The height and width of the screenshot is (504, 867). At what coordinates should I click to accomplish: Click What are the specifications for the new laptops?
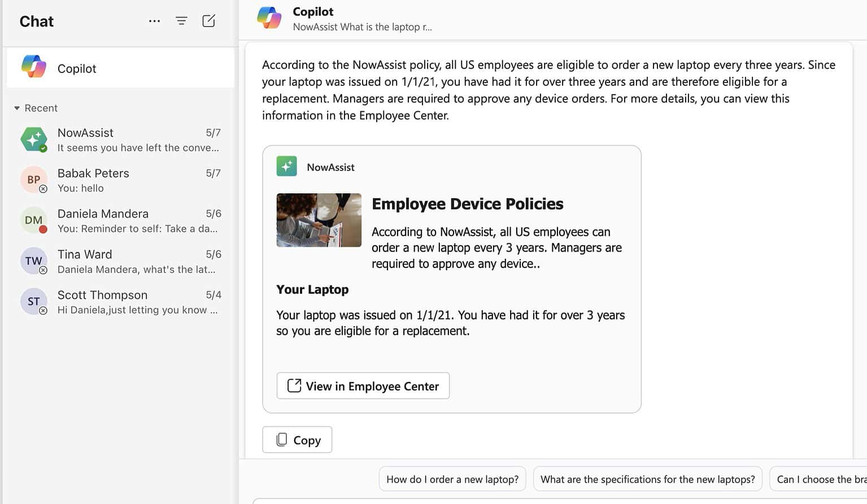647,479
